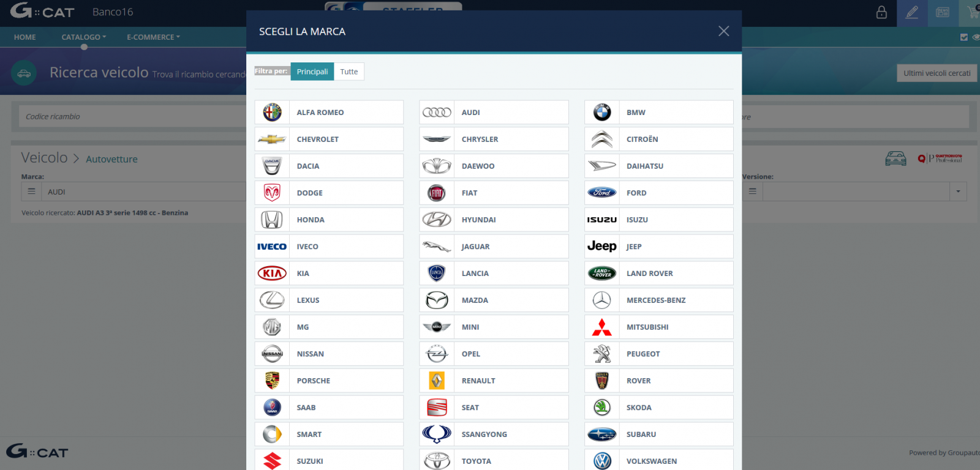This screenshot has width=980, height=470.
Task: Select the MAZDA brand entry
Action: pos(494,300)
